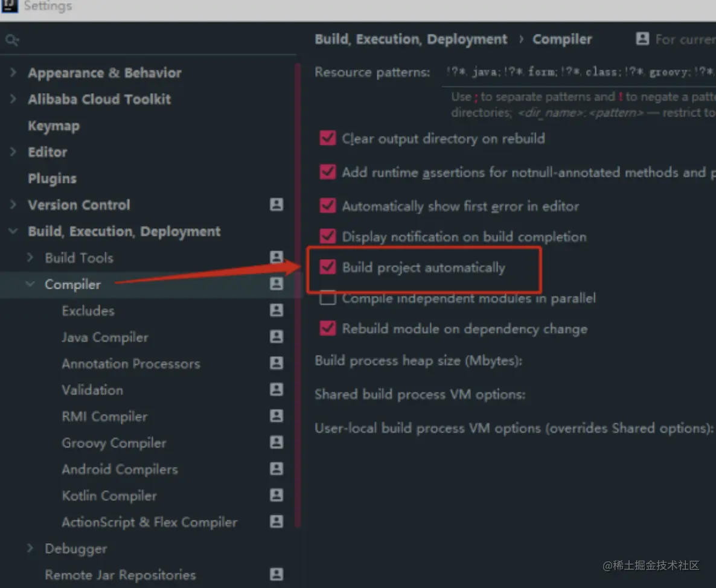Expand the Debugger node
716x588 pixels.
30,548
